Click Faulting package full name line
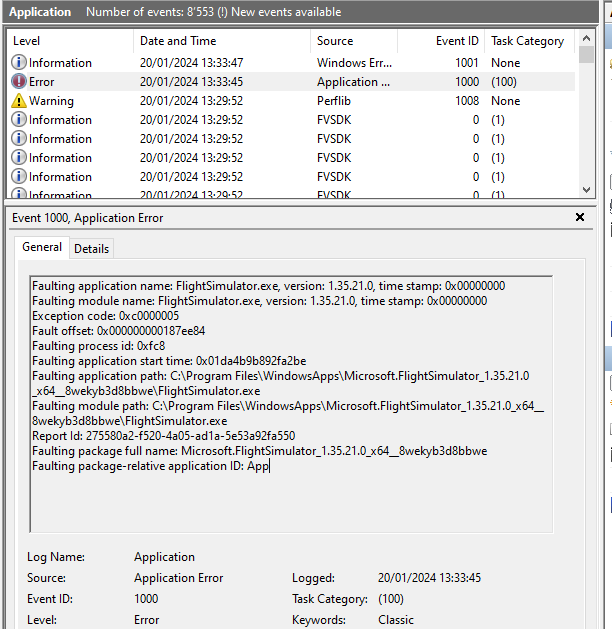The width and height of the screenshot is (612, 629). pyautogui.click(x=259, y=451)
